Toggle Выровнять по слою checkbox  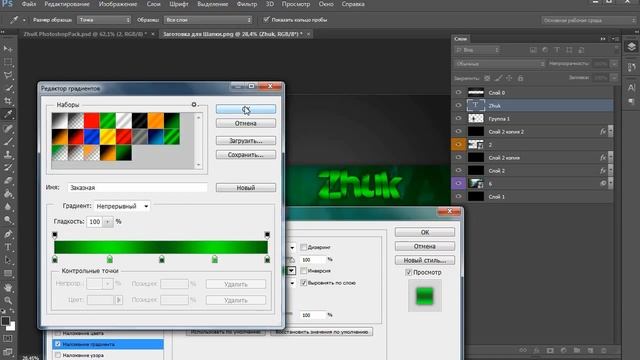(x=304, y=282)
